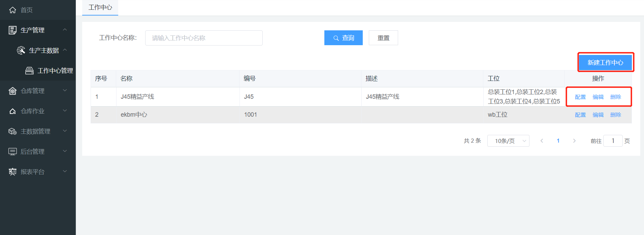
Task: Expand the 仓库管理 submenu arrow
Action: (x=65, y=91)
